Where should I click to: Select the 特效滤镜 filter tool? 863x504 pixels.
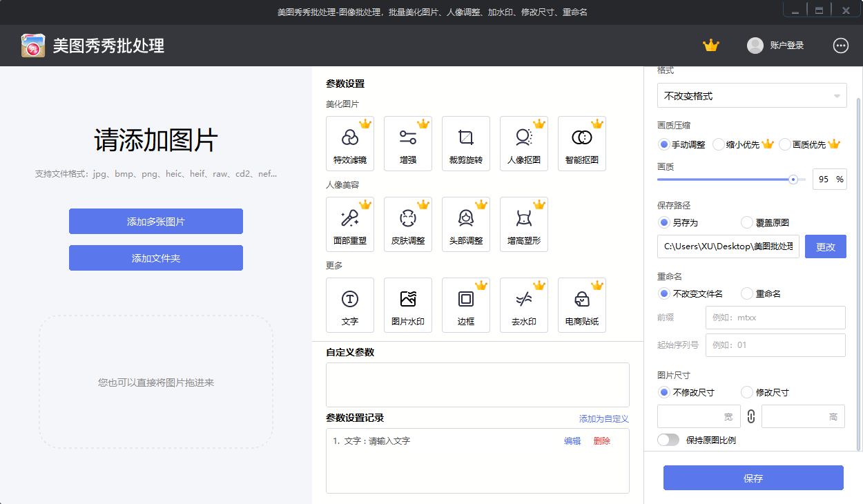pyautogui.click(x=350, y=143)
